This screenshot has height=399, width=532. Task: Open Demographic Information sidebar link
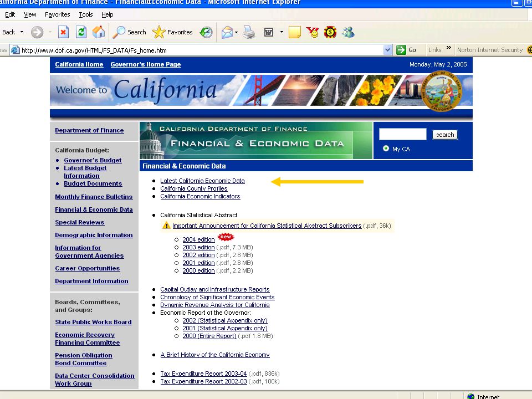click(94, 235)
